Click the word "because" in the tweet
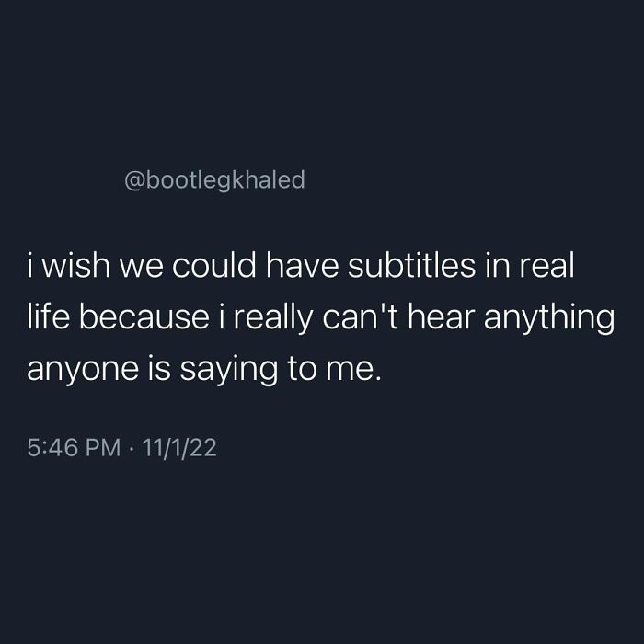644x644 pixels. [x=144, y=316]
